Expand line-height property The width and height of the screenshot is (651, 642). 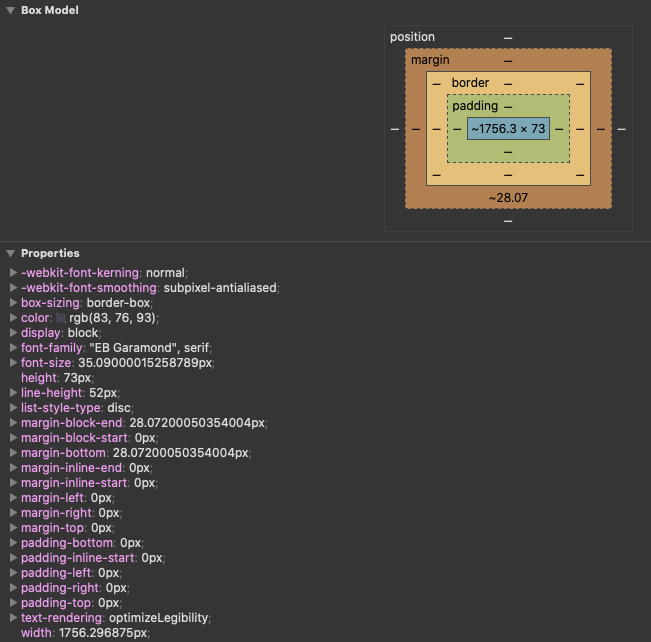(13, 392)
